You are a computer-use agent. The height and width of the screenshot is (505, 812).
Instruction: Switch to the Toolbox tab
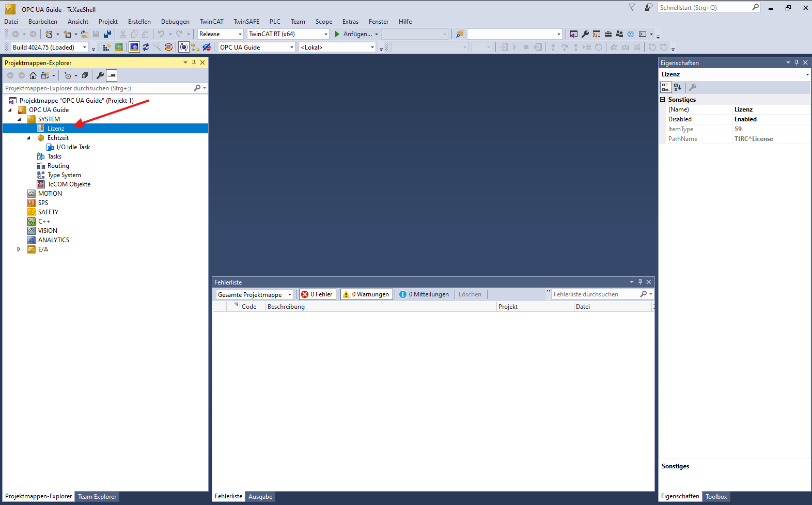point(716,497)
